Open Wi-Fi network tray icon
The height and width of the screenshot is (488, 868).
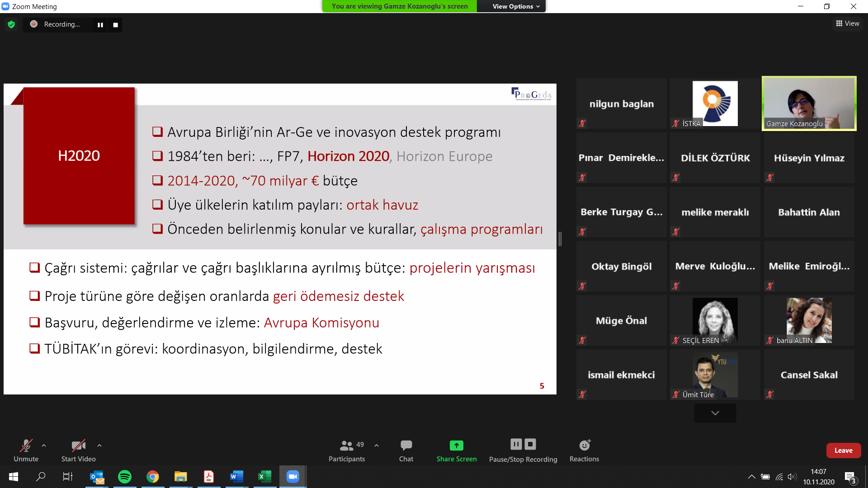click(779, 477)
